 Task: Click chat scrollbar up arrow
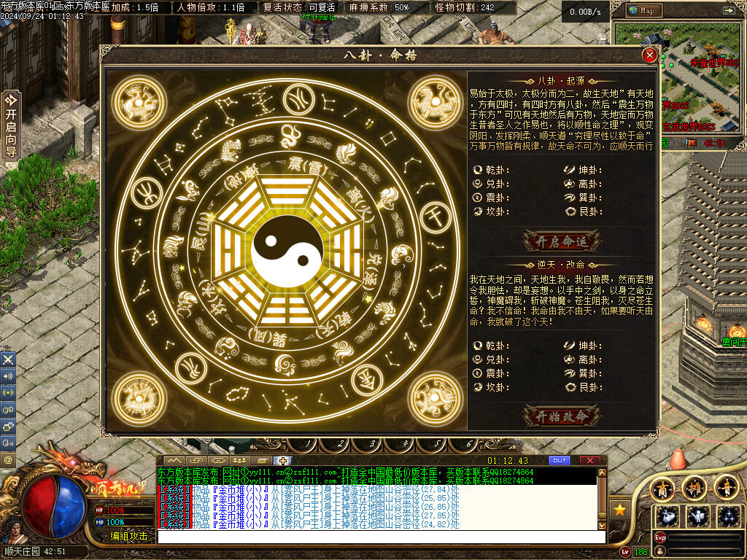[x=602, y=472]
